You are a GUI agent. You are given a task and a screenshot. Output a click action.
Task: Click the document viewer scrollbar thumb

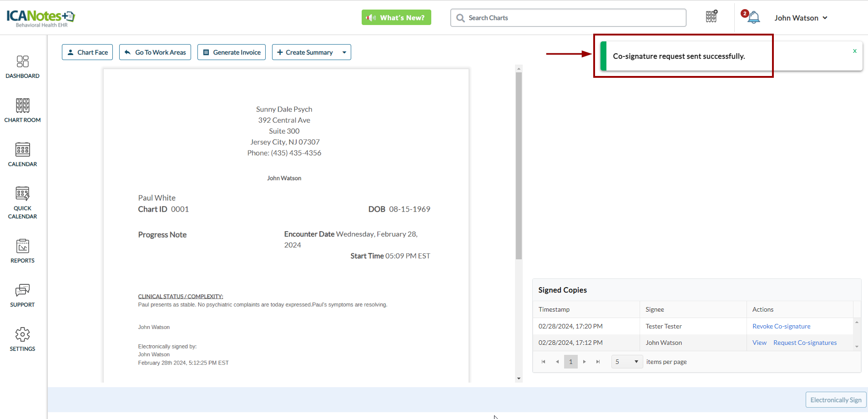(519, 166)
